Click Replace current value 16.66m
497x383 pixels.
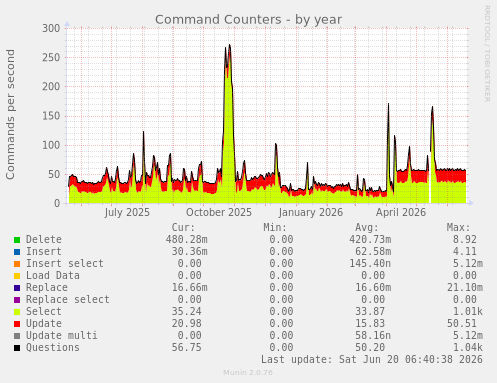(190, 287)
